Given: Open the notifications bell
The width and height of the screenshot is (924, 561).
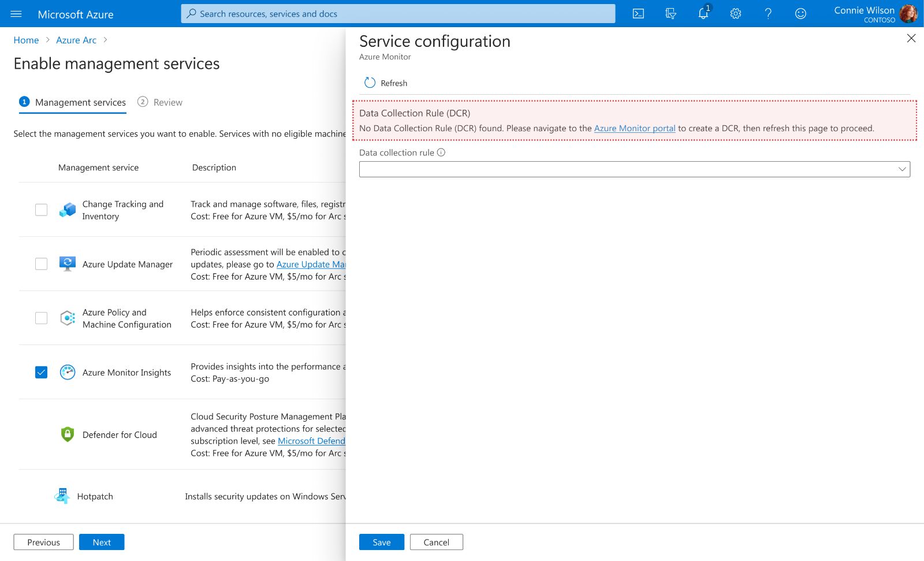Looking at the screenshot, I should (703, 14).
